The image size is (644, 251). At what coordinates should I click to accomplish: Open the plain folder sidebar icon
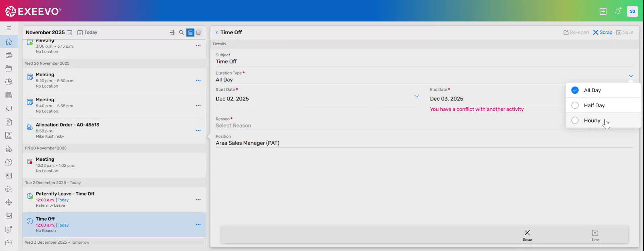(x=9, y=68)
